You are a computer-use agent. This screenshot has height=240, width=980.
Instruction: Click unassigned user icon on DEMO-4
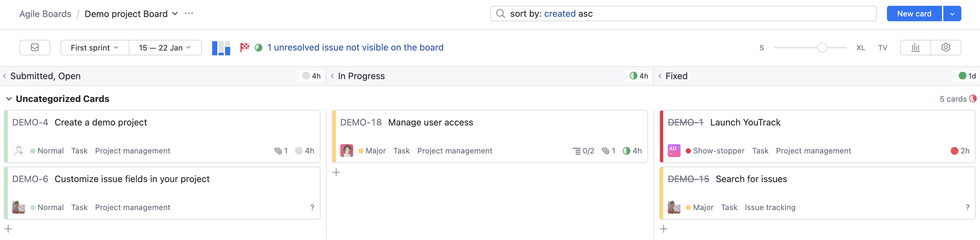click(19, 151)
